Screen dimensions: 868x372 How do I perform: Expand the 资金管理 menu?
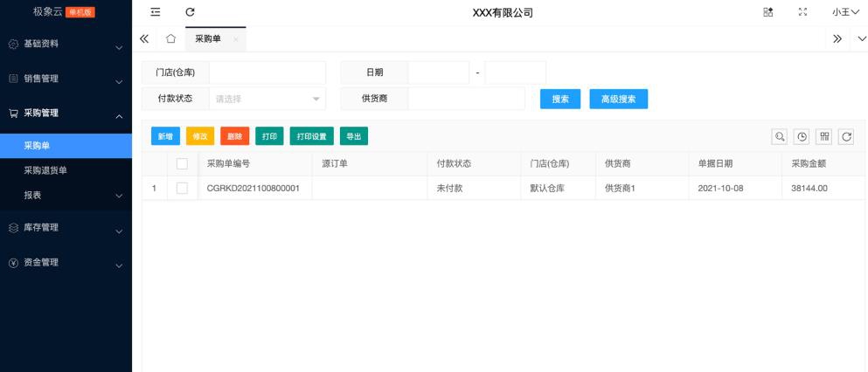coord(66,263)
